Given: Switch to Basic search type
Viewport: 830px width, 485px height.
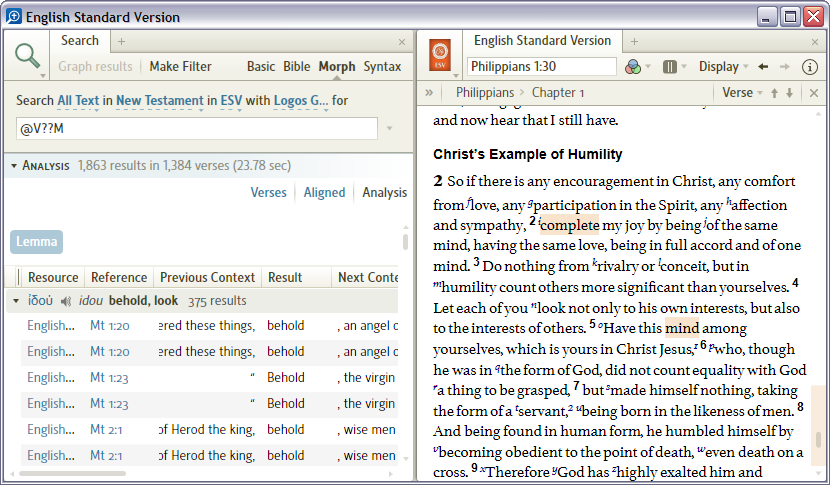Looking at the screenshot, I should click(x=260, y=67).
